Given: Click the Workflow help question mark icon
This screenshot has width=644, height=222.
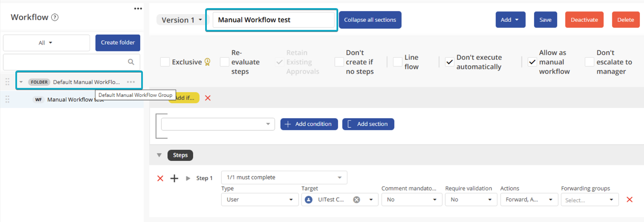Looking at the screenshot, I should click(55, 18).
